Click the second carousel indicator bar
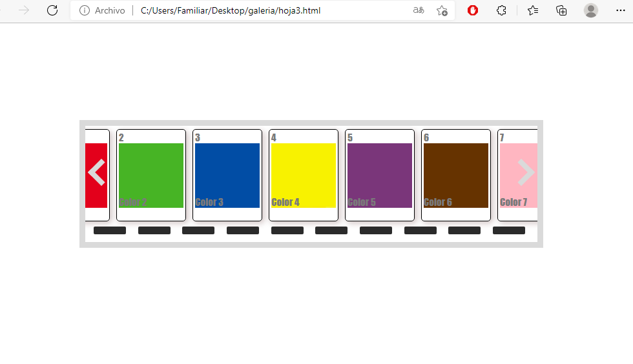The width and height of the screenshot is (633, 364). tap(154, 230)
